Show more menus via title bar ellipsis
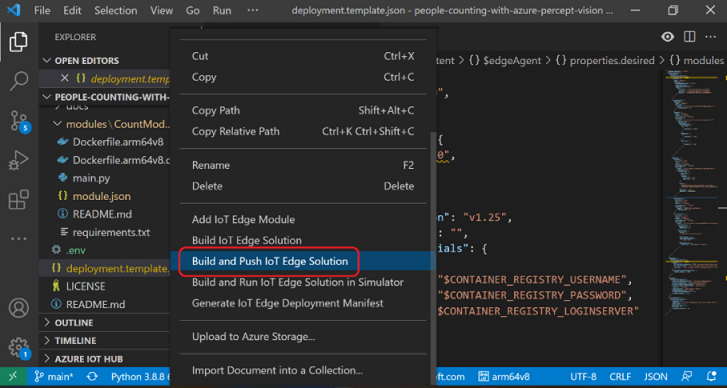This screenshot has height=388, width=727. coord(253,10)
